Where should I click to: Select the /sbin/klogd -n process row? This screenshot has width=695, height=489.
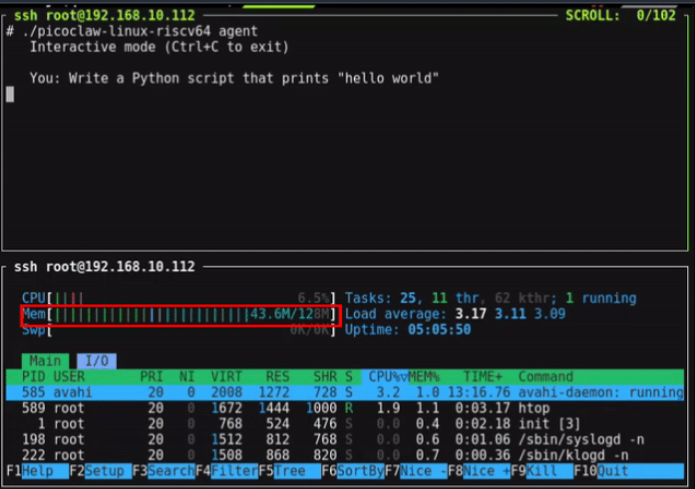[345, 455]
